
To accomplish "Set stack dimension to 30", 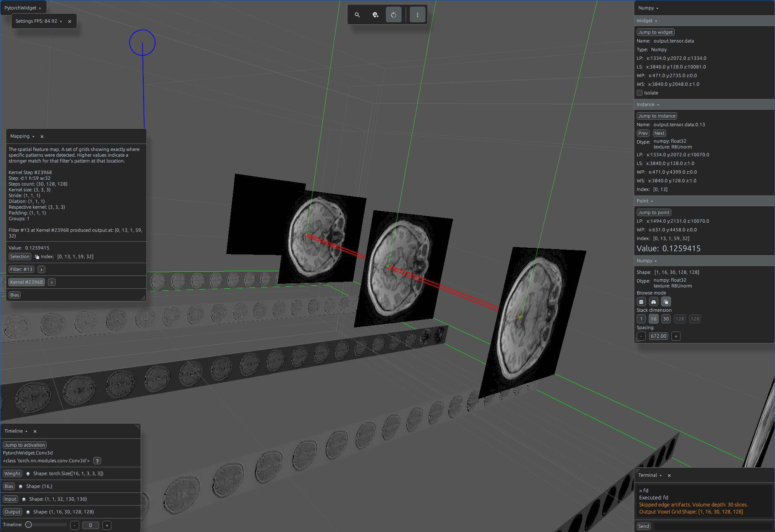I will click(x=666, y=319).
